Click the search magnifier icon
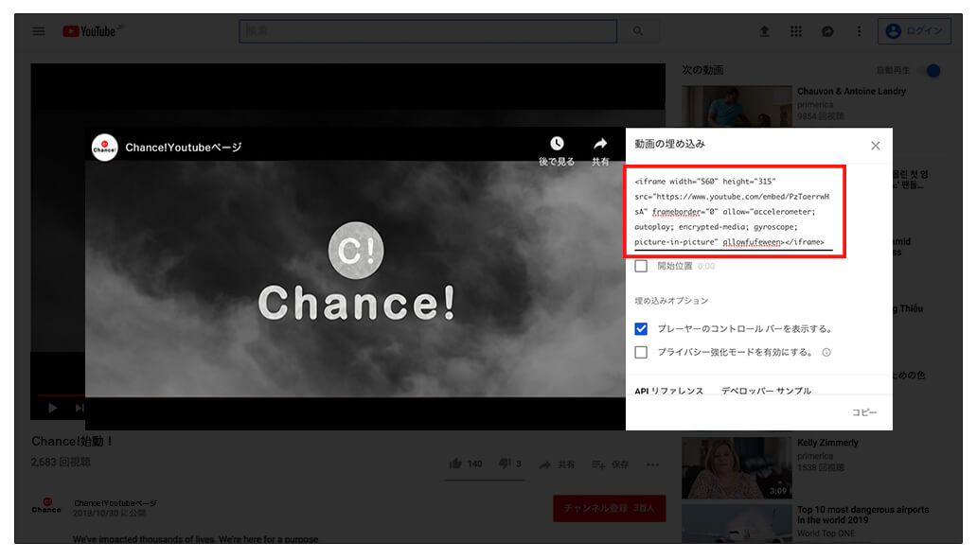Image resolution: width=977 pixels, height=560 pixels. 638,30
